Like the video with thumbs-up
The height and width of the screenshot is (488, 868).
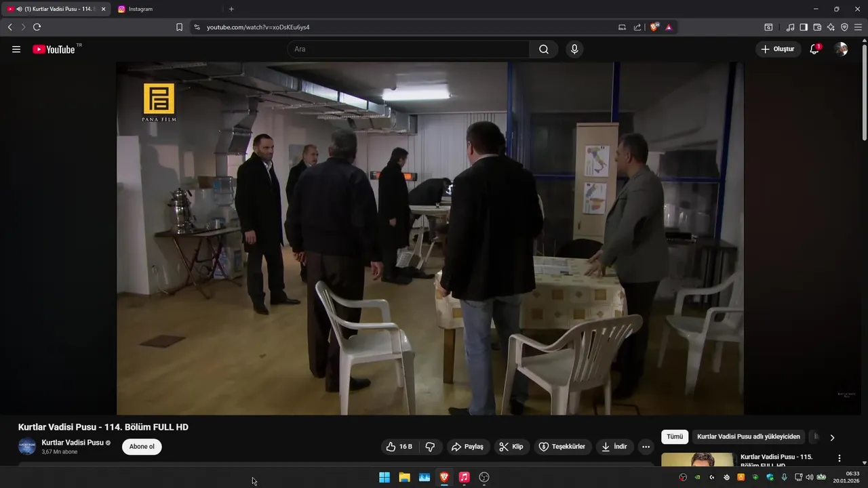pos(399,447)
